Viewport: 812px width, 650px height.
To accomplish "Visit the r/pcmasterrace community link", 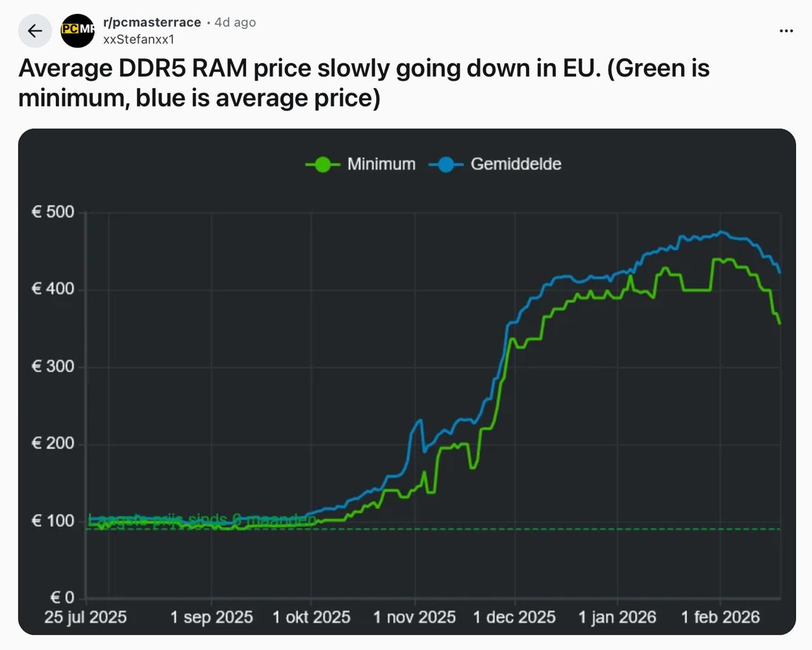I will (x=152, y=22).
